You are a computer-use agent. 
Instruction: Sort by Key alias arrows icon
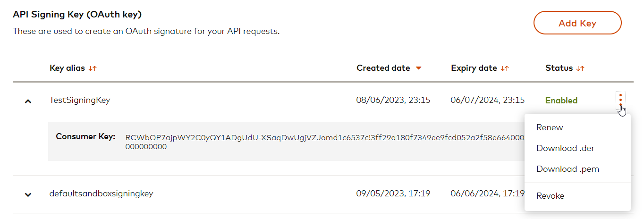93,68
